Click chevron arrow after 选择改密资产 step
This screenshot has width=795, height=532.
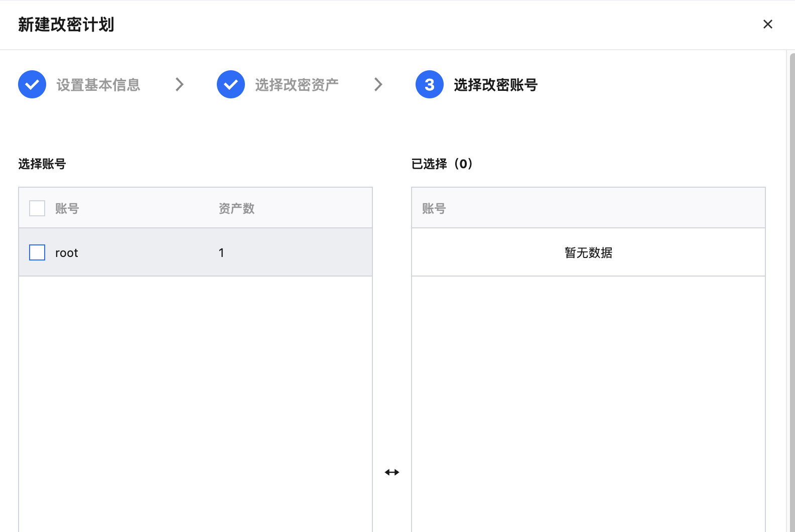(378, 84)
